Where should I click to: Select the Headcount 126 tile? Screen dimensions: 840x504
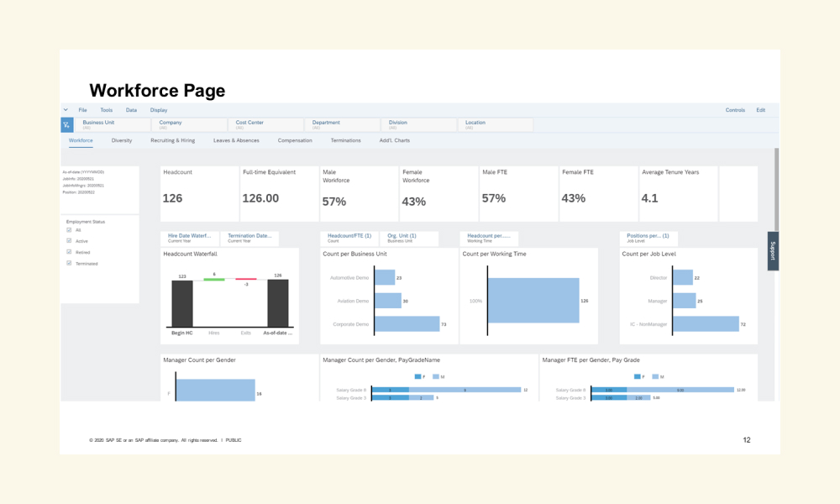(199, 194)
